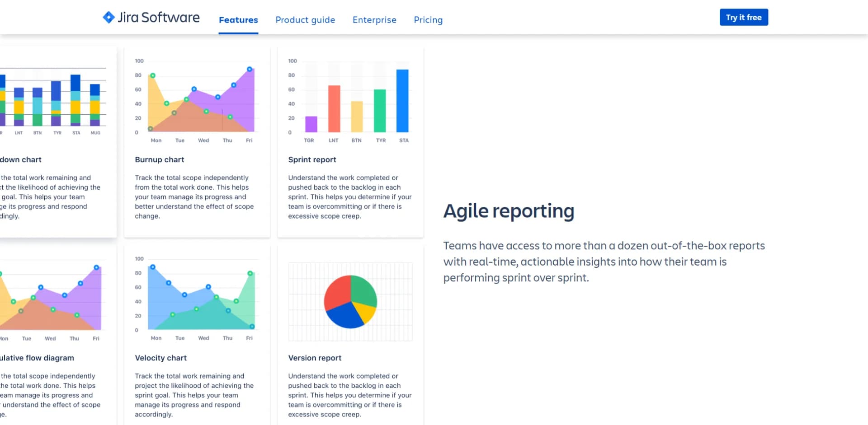This screenshot has height=425, width=868.
Task: Click the Version report card title
Action: click(315, 358)
